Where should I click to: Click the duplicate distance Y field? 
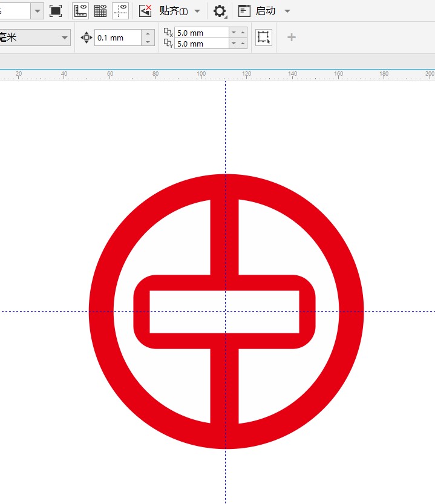pos(201,44)
